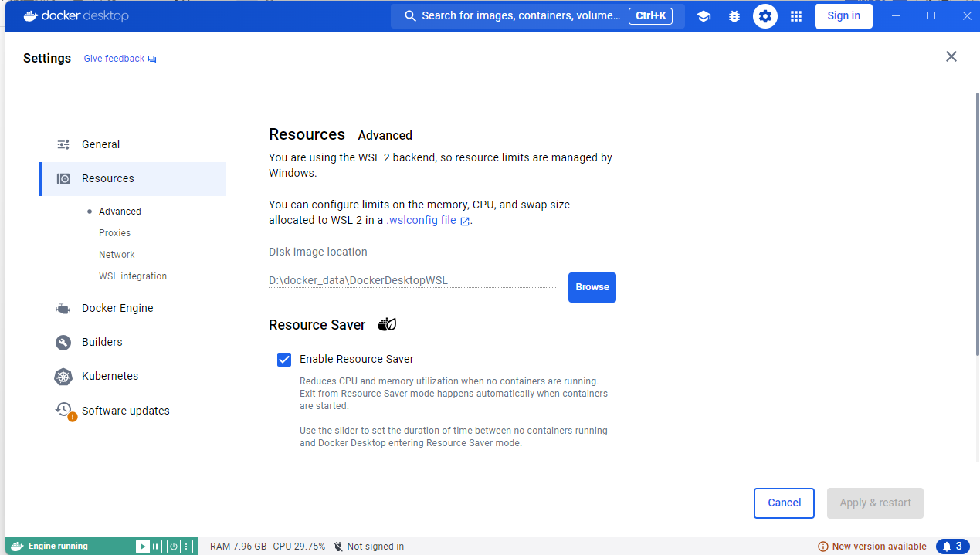
Task: Open the notifications bell with 3 badge
Action: click(953, 547)
